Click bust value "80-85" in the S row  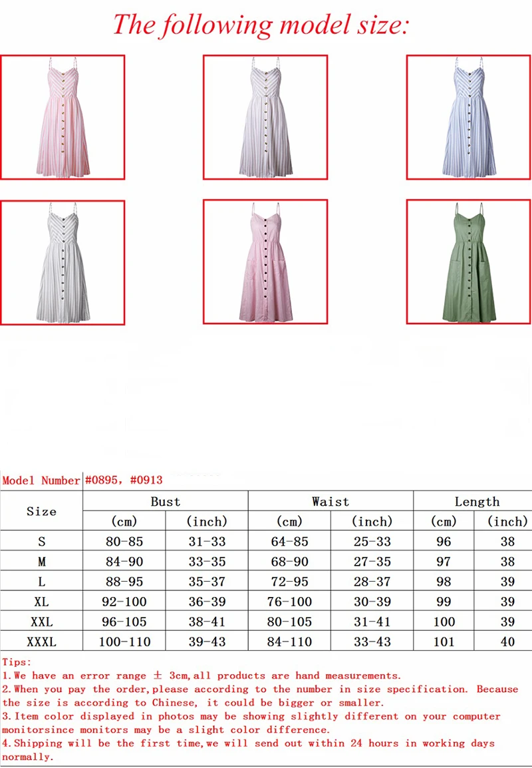point(124,542)
